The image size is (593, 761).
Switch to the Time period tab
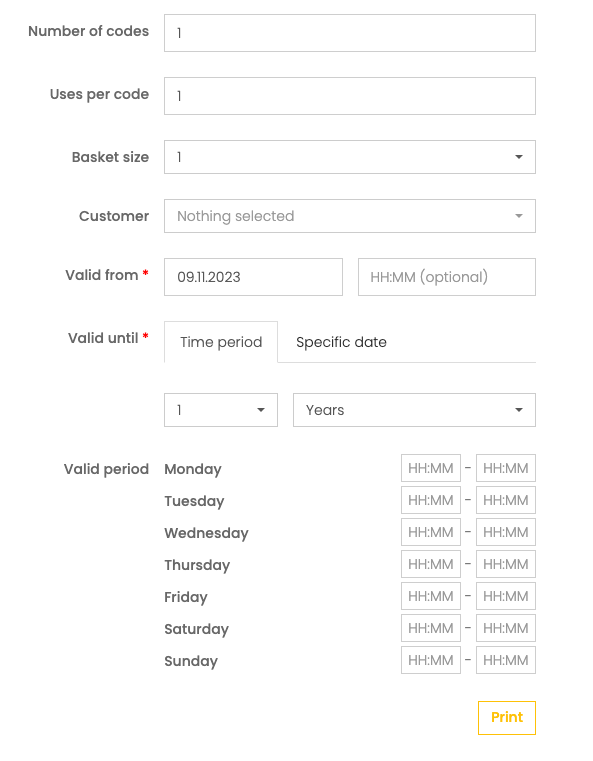click(x=221, y=342)
